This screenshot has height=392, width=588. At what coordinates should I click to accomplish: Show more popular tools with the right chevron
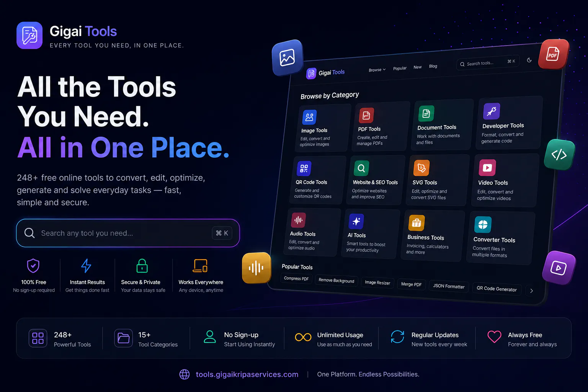531,291
